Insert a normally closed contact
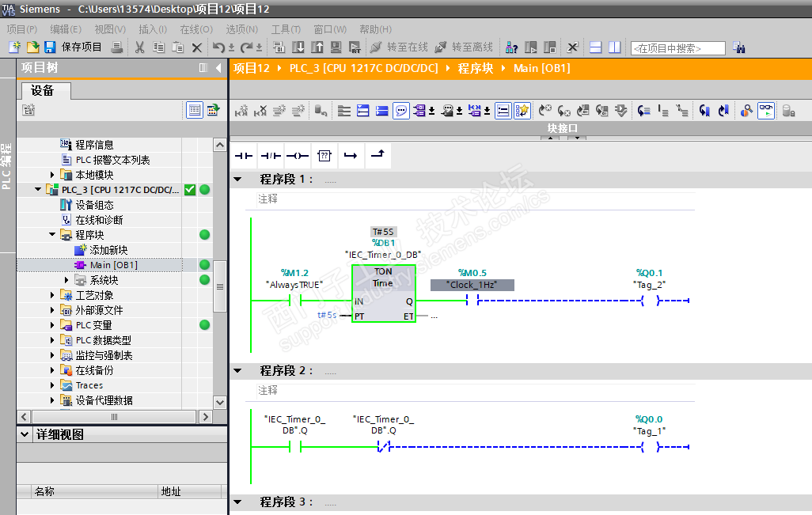This screenshot has width=812, height=515. coord(271,156)
